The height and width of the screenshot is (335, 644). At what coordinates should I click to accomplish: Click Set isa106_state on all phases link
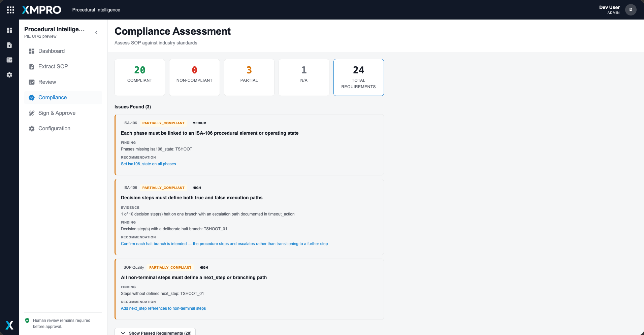[x=148, y=164]
